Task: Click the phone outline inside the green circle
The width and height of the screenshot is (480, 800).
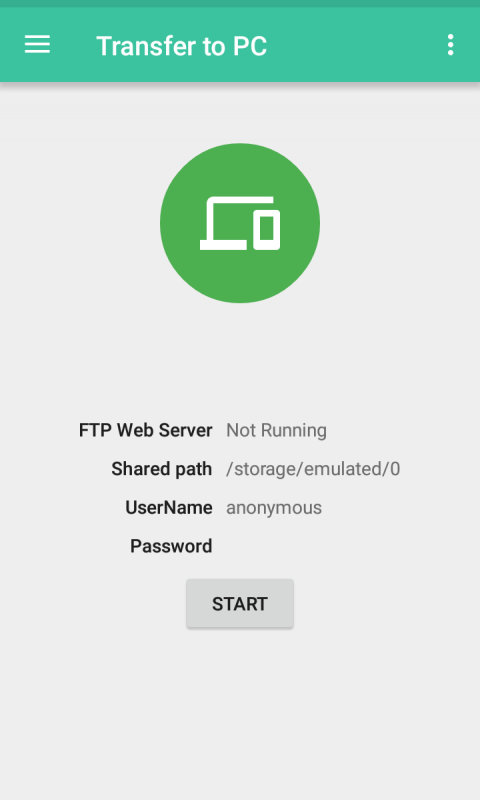Action: pos(267,229)
